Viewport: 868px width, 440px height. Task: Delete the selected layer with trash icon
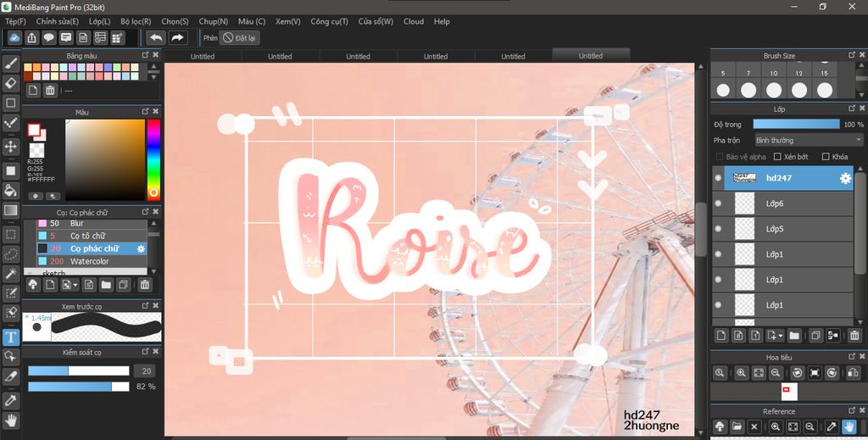click(854, 336)
